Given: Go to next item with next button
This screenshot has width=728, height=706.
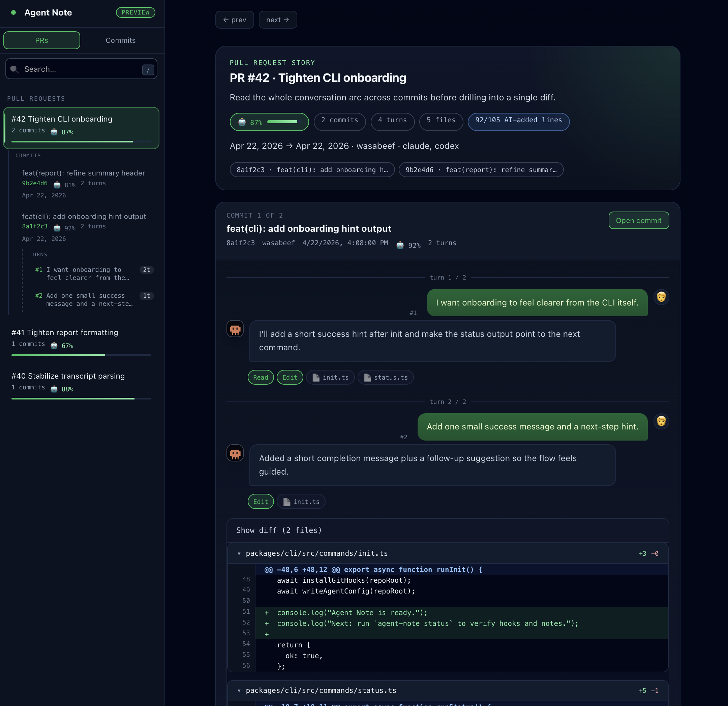Looking at the screenshot, I should [x=278, y=20].
